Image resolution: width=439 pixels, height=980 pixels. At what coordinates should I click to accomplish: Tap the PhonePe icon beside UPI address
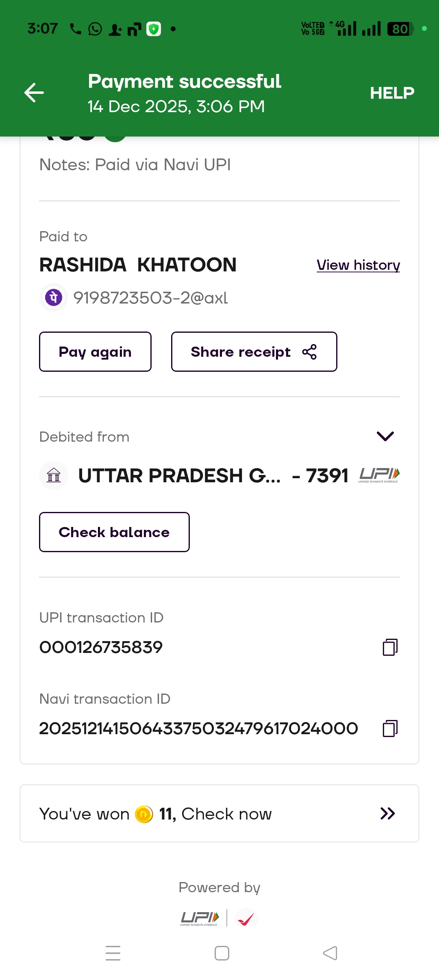point(54,297)
